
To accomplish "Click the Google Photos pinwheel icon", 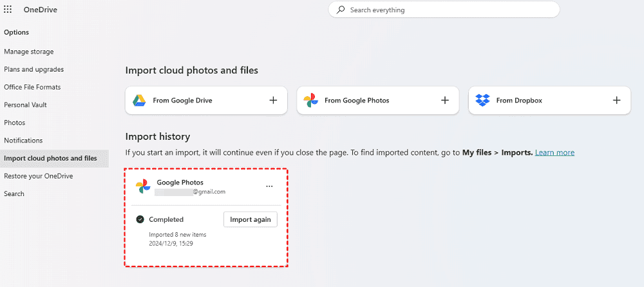I will (x=310, y=101).
